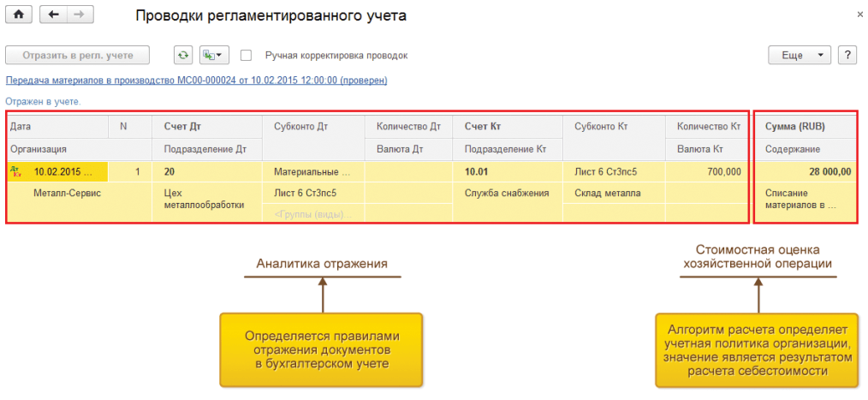Click the Склад металла cell
The width and height of the screenshot is (868, 400).
608,193
